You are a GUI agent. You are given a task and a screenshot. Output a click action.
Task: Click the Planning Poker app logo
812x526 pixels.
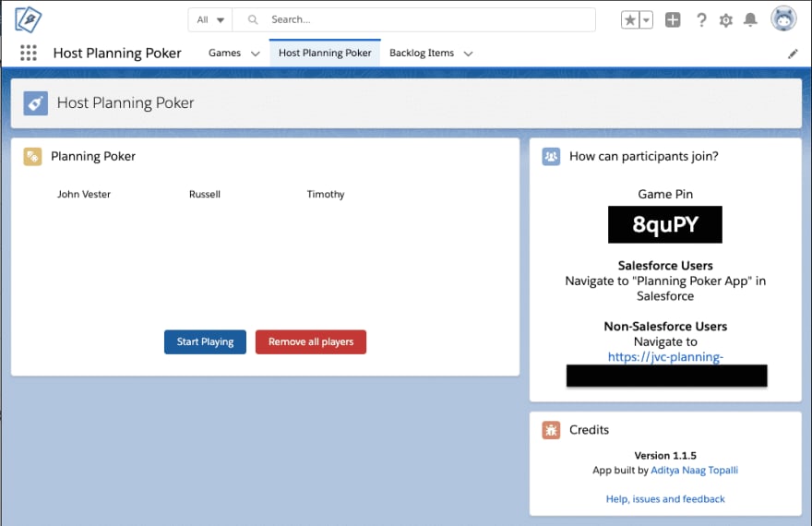pos(28,19)
